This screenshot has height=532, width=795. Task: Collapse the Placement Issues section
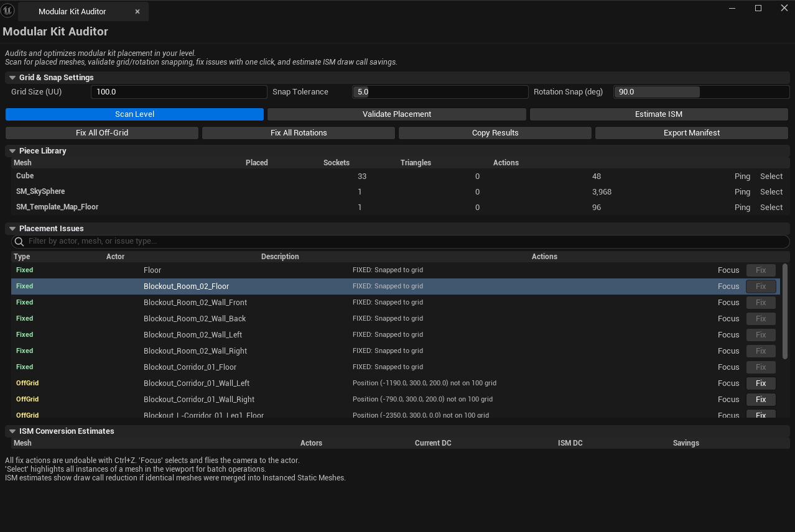pyautogui.click(x=12, y=229)
